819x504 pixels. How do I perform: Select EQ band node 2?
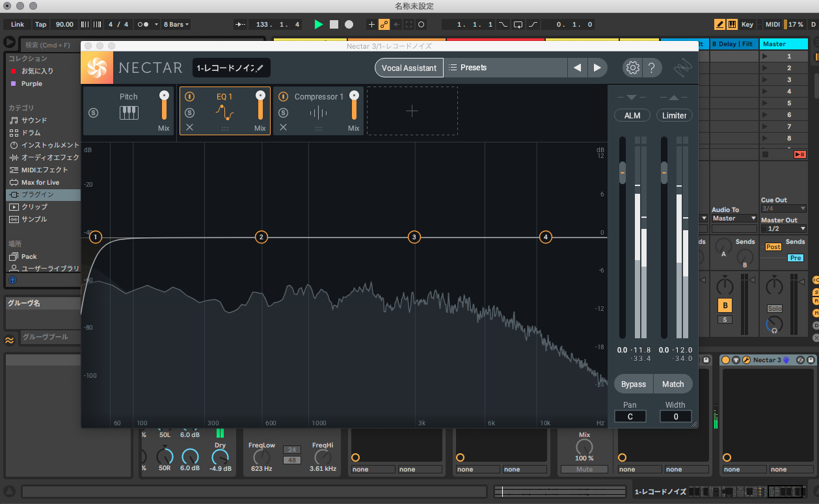pos(262,237)
